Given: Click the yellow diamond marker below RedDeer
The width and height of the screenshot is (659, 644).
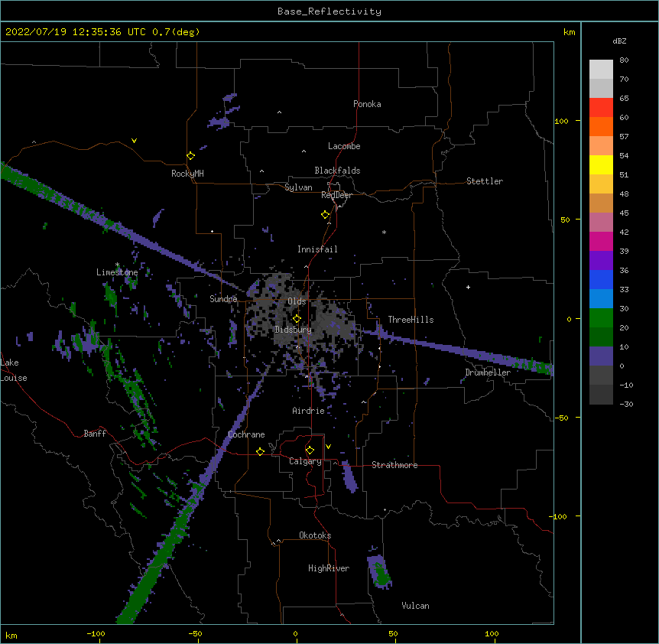Looking at the screenshot, I should pos(325,214).
